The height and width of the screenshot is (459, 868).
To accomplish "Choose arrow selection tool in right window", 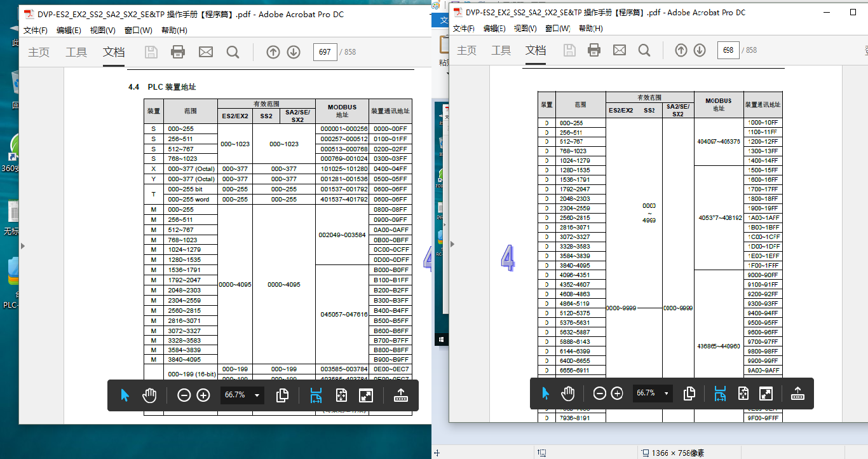I will click(545, 394).
